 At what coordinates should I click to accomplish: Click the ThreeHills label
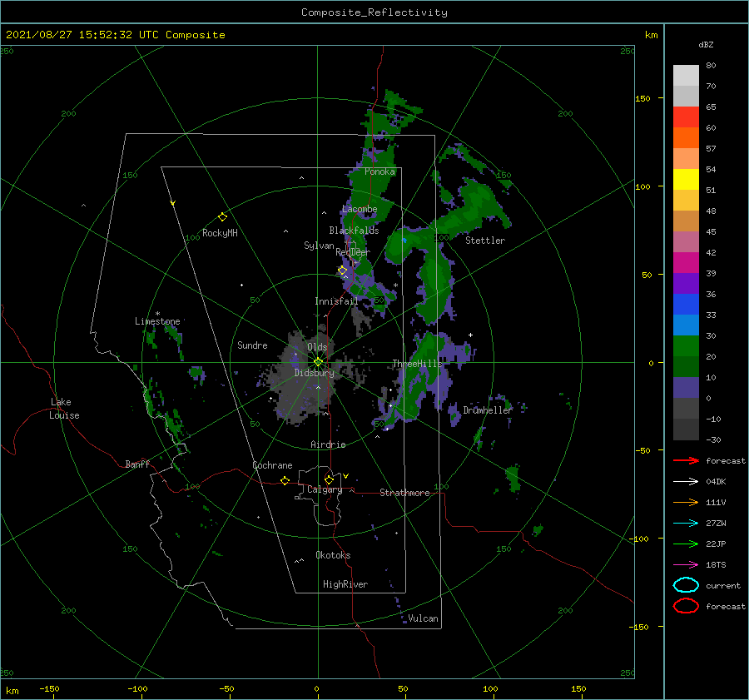417,364
